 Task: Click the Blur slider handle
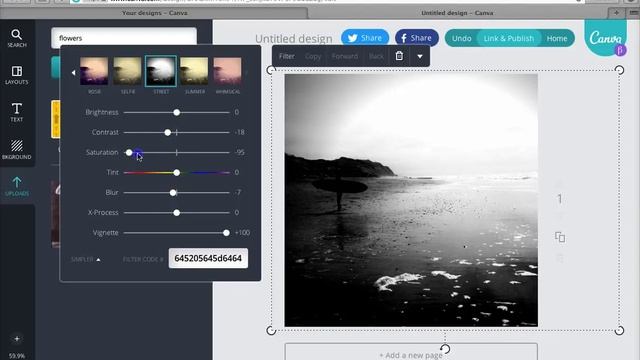(173, 192)
